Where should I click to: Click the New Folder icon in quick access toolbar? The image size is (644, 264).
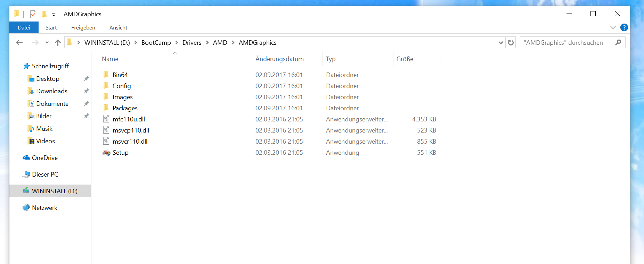[x=44, y=14]
